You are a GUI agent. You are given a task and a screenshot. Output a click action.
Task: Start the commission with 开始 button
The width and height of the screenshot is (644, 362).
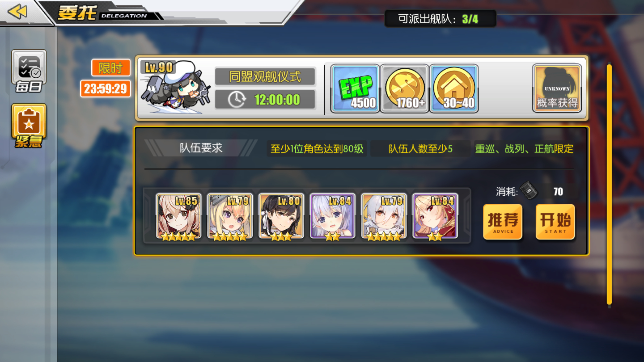click(555, 222)
